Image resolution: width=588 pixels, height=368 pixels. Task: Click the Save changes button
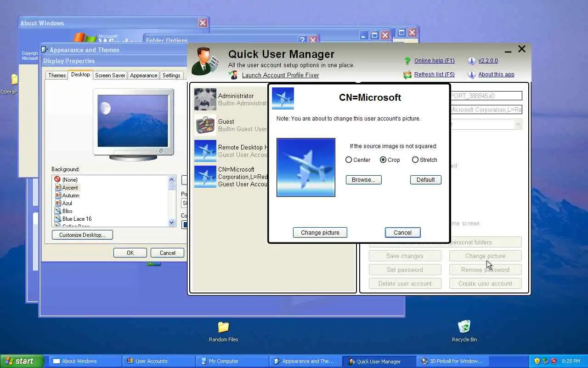pyautogui.click(x=405, y=256)
